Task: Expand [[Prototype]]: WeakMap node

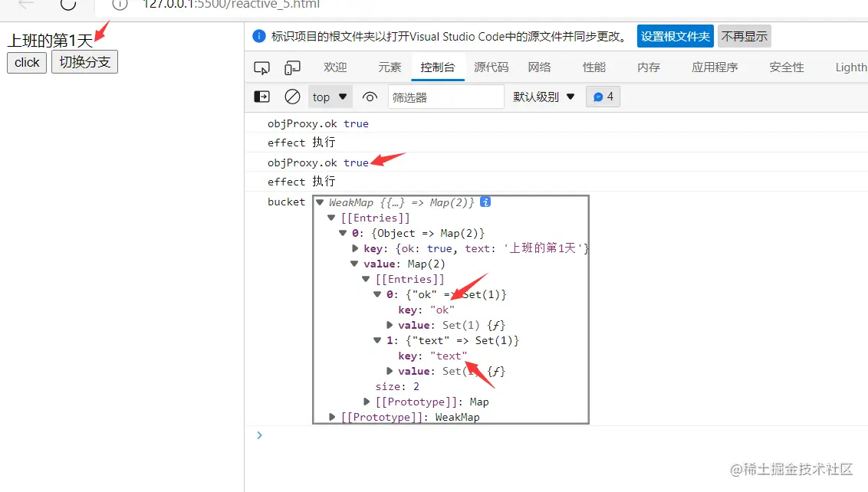Action: (x=331, y=418)
